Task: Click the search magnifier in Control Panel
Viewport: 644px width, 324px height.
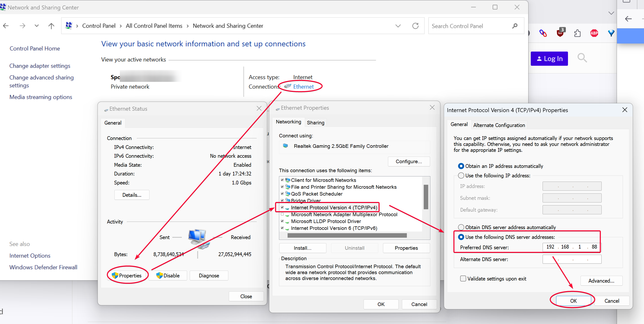Action: pyautogui.click(x=514, y=26)
